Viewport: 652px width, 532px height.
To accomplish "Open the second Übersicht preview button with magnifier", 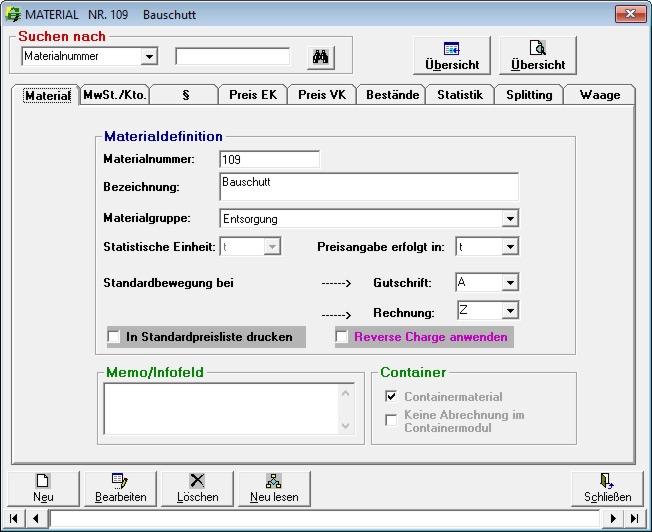I will coord(538,56).
